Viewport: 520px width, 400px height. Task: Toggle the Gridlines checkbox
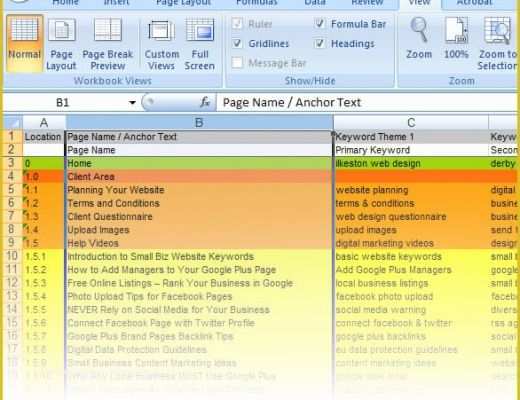[x=237, y=43]
